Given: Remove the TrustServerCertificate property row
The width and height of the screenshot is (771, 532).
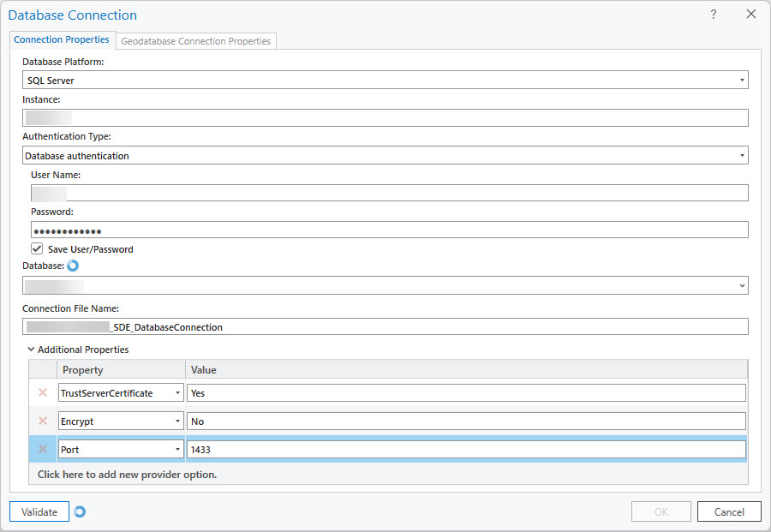Looking at the screenshot, I should (43, 393).
